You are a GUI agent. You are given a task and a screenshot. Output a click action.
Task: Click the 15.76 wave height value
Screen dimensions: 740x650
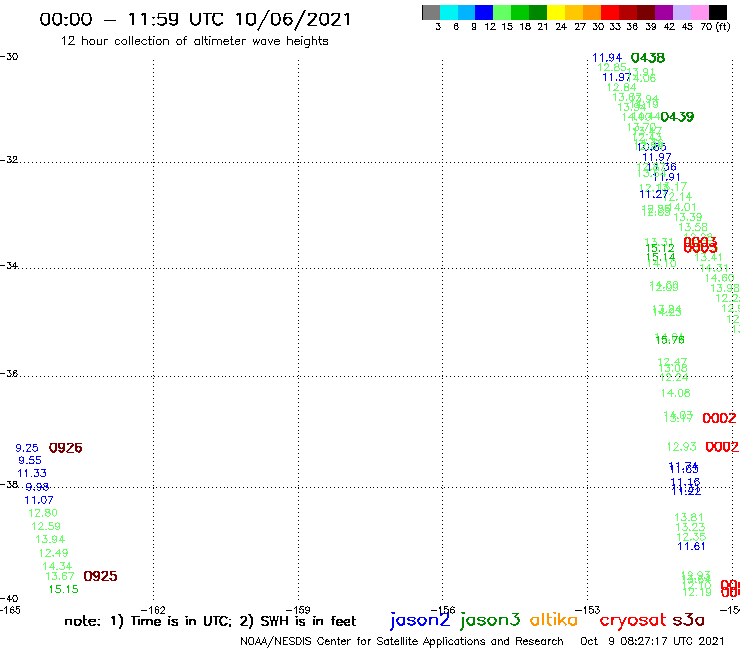670,339
